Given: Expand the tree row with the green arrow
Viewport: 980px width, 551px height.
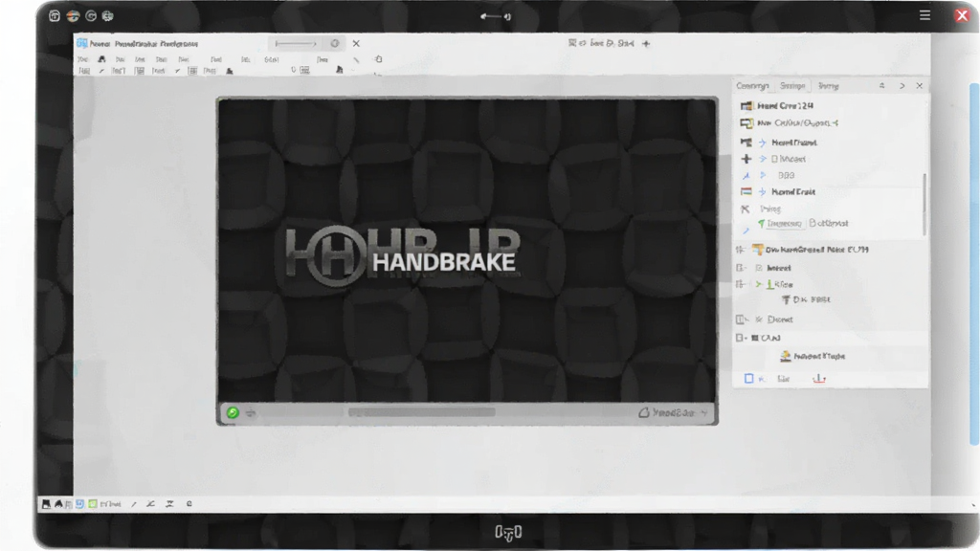Looking at the screenshot, I should coord(740,284).
